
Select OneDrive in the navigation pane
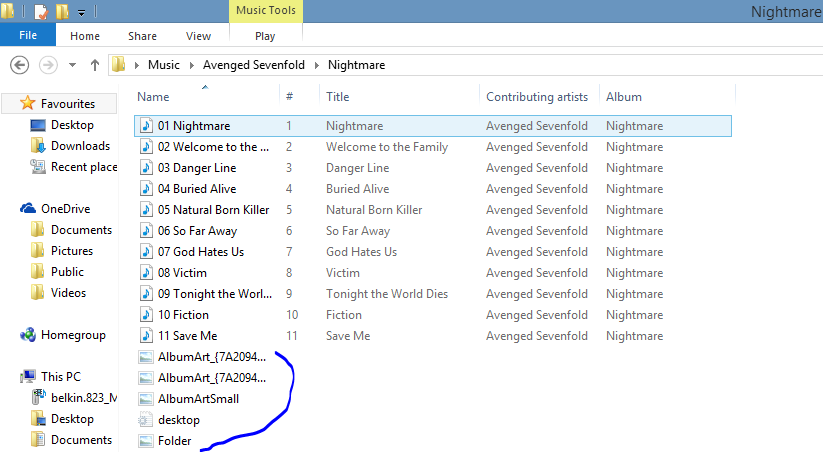(x=66, y=209)
